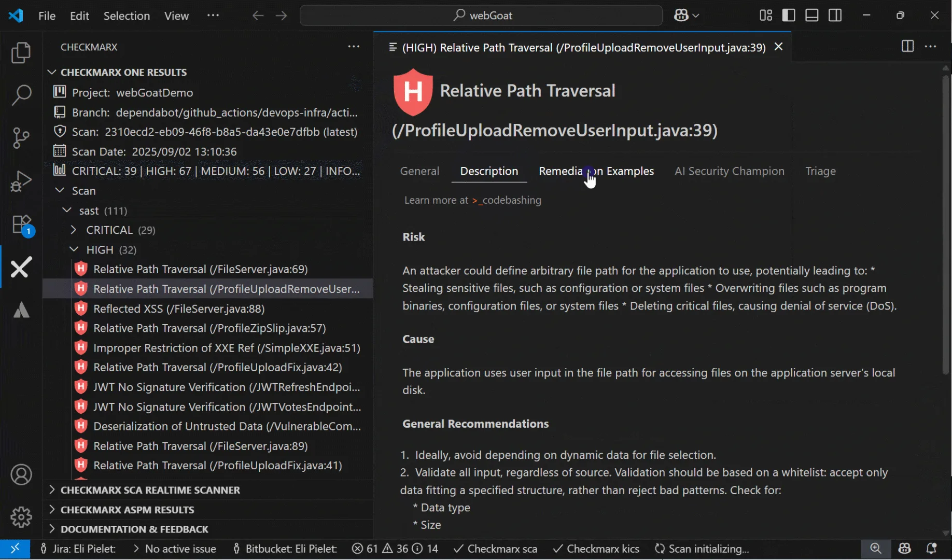Screen dimensions: 952x560
Task: Select the Search icon in activity bar
Action: pyautogui.click(x=21, y=95)
